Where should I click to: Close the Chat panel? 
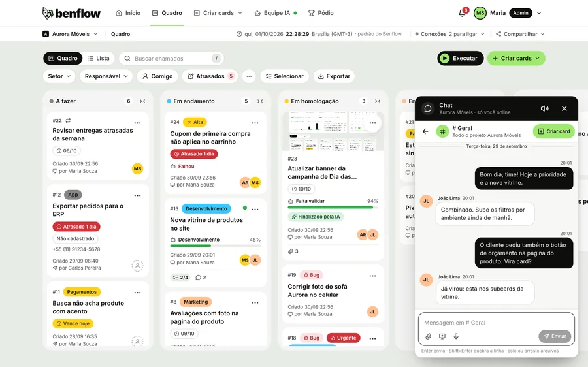[x=564, y=108]
